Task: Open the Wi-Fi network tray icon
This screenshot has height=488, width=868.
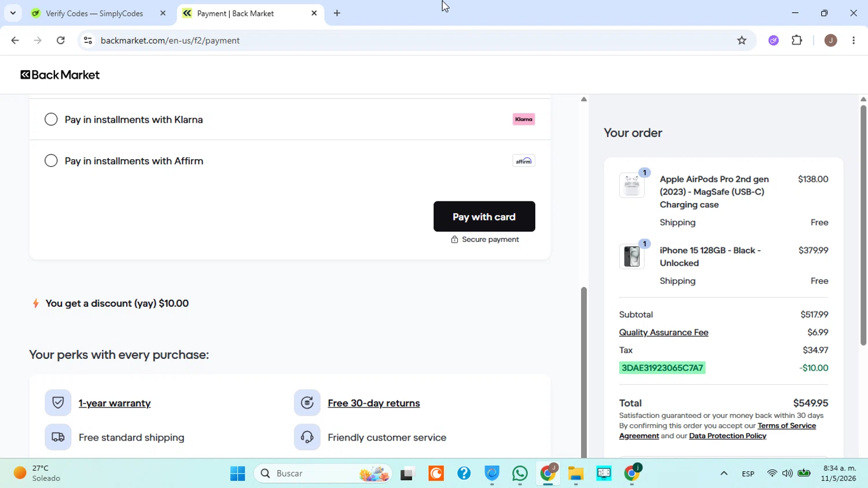Action: click(772, 474)
